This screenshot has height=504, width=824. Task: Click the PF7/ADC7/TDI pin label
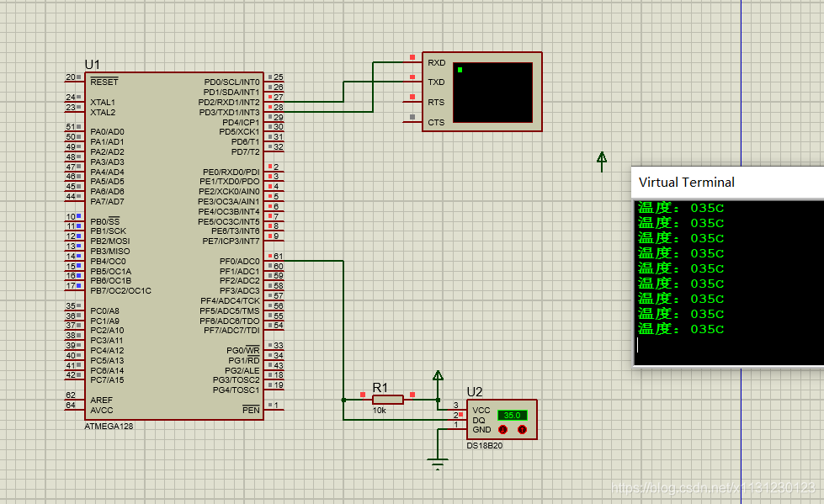coord(231,330)
